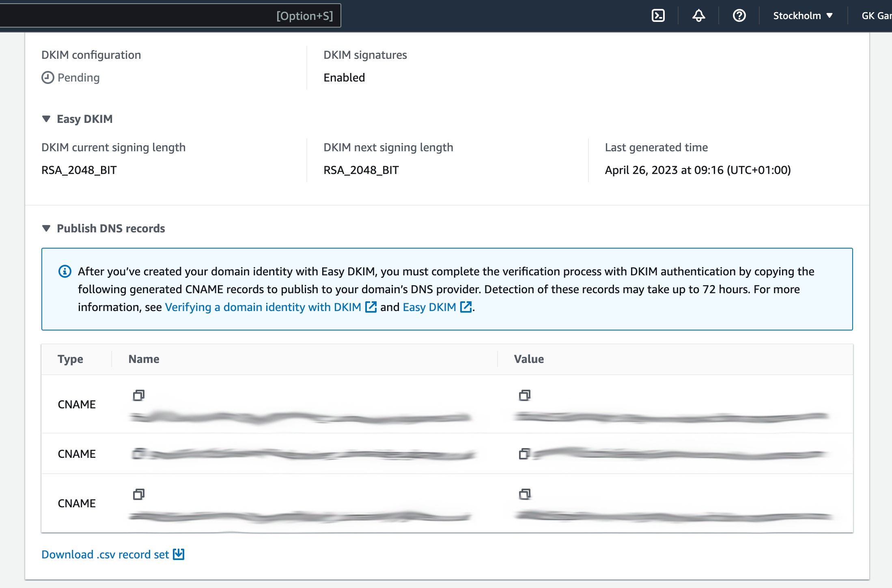Screen dimensions: 892x588
Task: Copy the first CNAME record value
Action: pyautogui.click(x=525, y=395)
